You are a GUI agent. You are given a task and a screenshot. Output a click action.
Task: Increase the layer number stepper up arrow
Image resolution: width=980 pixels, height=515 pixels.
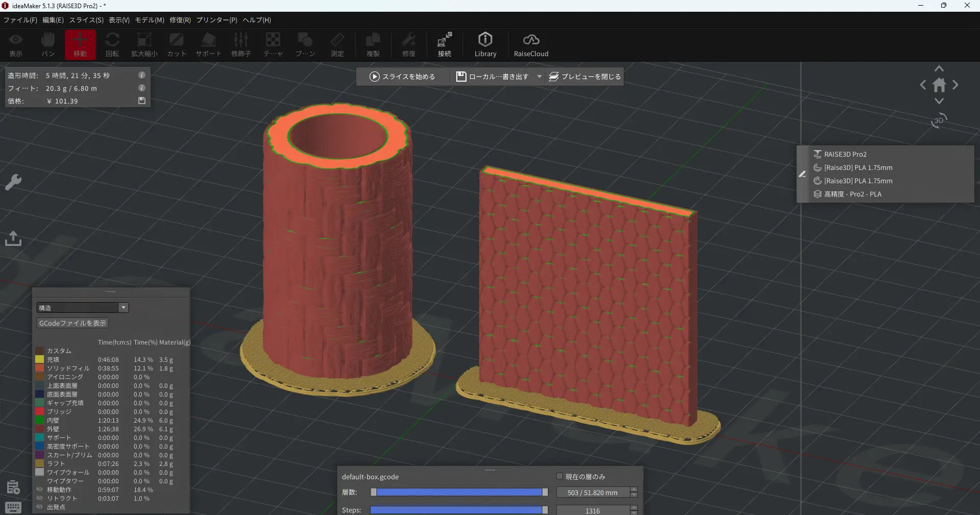634,489
